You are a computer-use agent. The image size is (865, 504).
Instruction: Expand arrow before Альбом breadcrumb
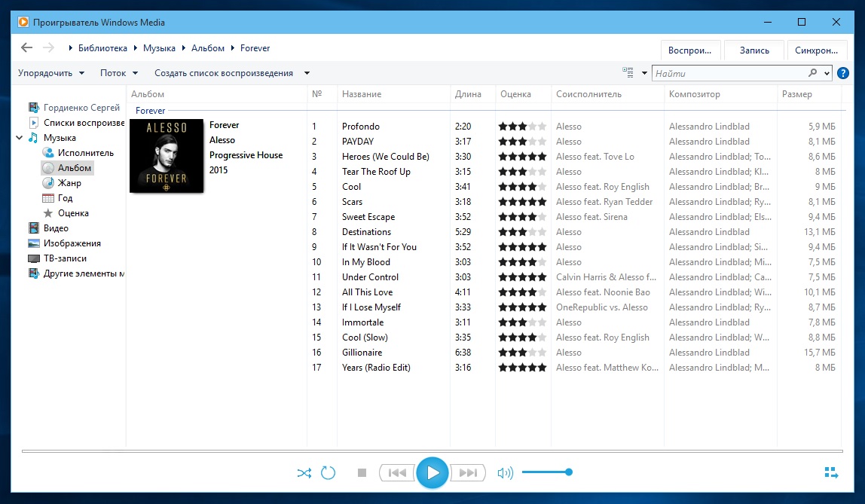tap(184, 48)
